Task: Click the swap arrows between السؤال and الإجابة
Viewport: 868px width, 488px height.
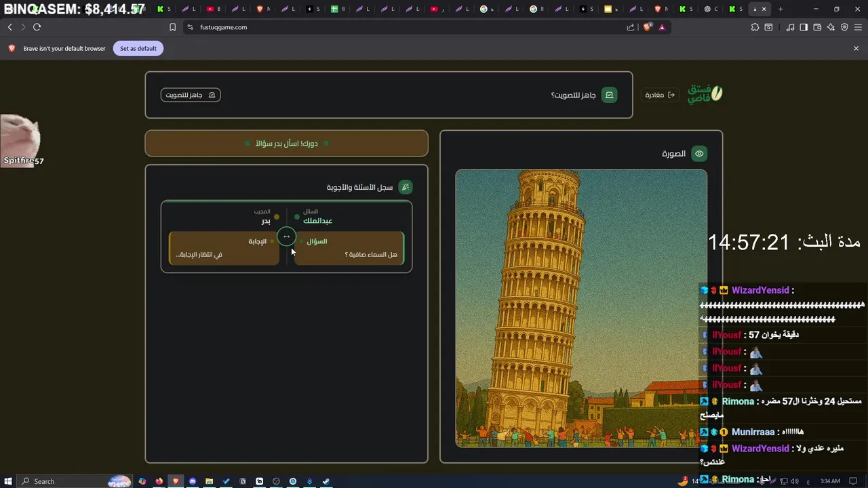Action: [286, 237]
